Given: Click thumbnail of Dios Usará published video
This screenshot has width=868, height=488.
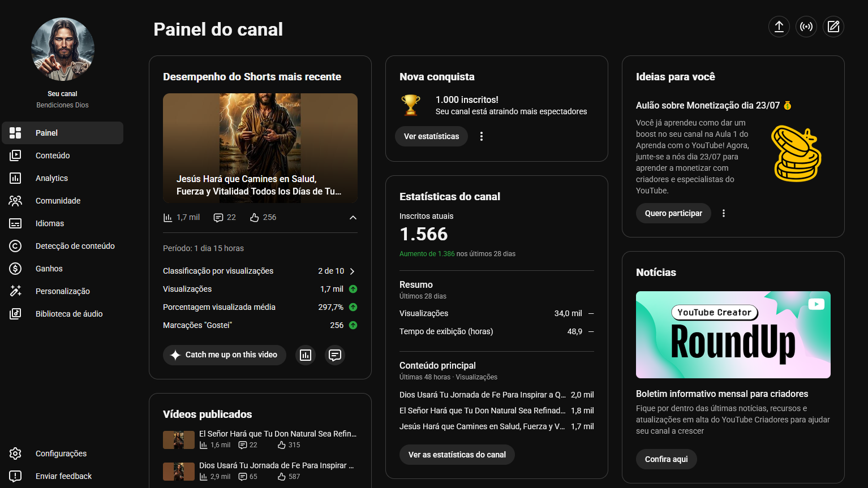Looking at the screenshot, I should tap(179, 472).
